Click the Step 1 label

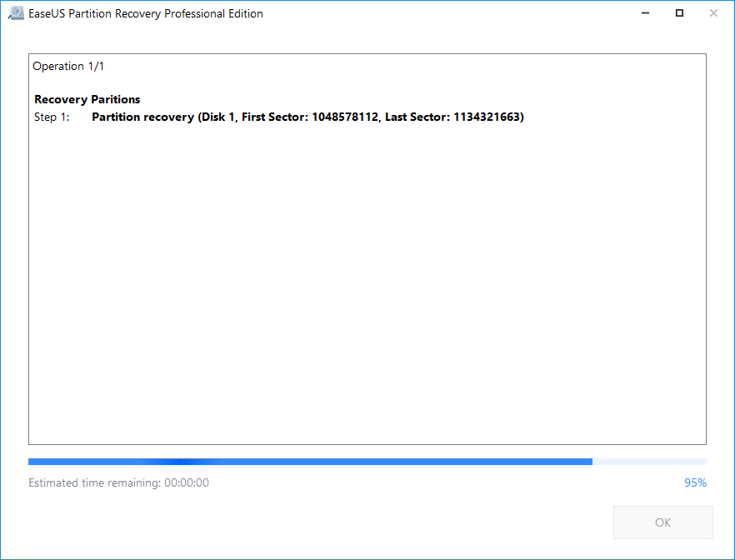click(x=52, y=117)
